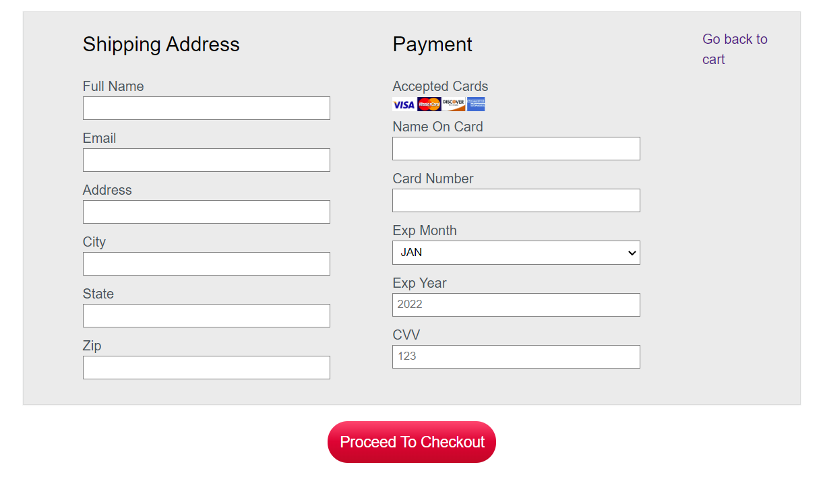The width and height of the screenshot is (823, 504).
Task: Click inside the City field
Action: 206,263
